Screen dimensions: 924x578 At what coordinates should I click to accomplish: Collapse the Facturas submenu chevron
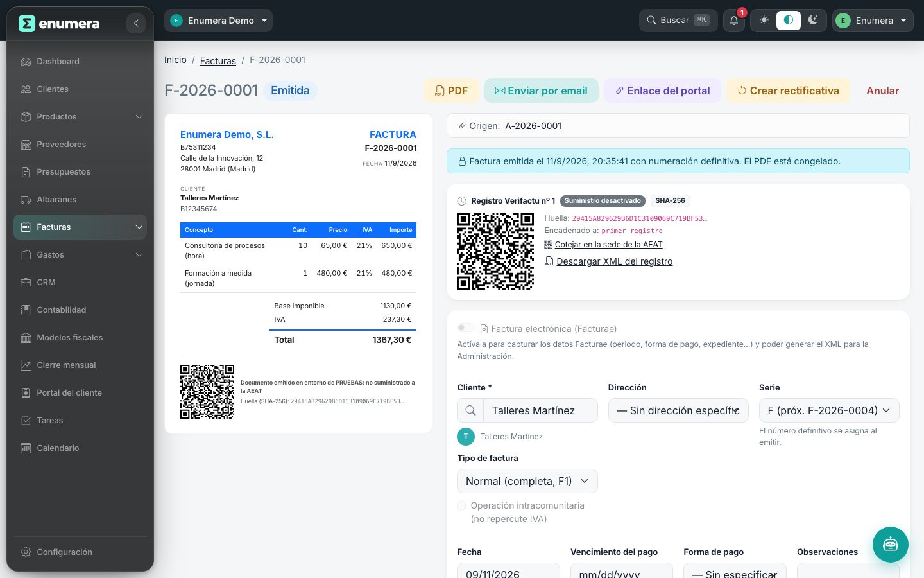pyautogui.click(x=139, y=227)
